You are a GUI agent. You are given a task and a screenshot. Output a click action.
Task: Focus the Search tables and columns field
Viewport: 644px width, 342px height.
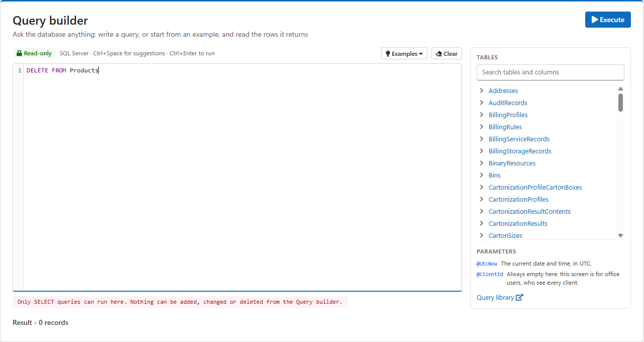click(x=550, y=72)
